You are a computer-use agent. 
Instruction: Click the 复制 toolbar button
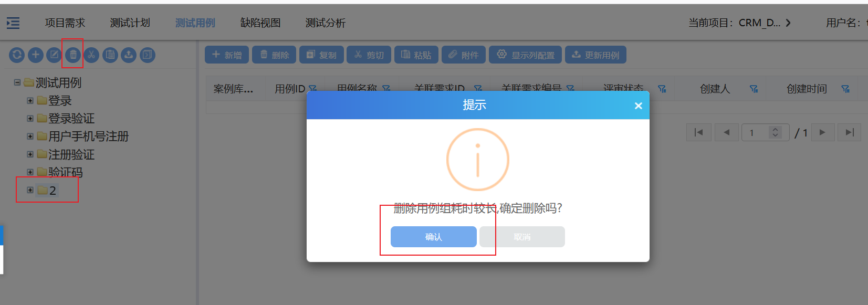click(x=321, y=55)
